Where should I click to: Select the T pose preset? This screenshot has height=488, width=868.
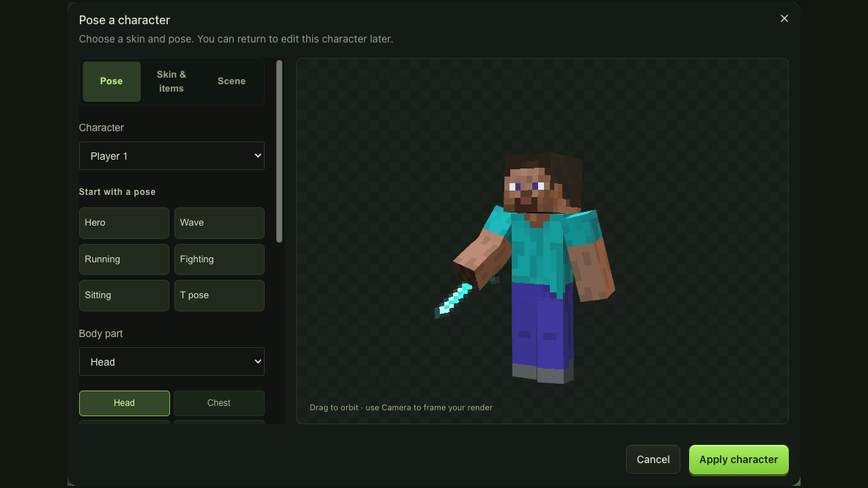pyautogui.click(x=219, y=295)
